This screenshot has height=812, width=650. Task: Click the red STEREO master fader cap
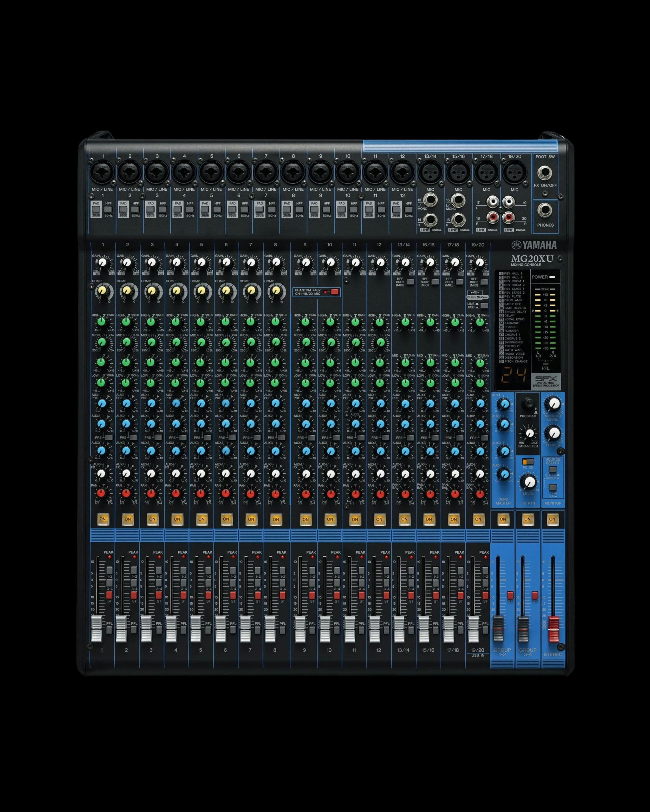(x=553, y=629)
